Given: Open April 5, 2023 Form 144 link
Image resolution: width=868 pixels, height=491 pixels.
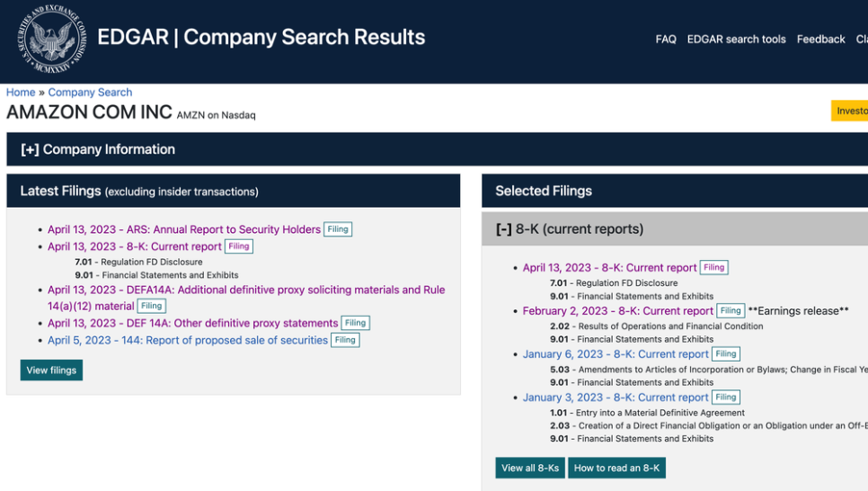Looking at the screenshot, I should coord(188,340).
